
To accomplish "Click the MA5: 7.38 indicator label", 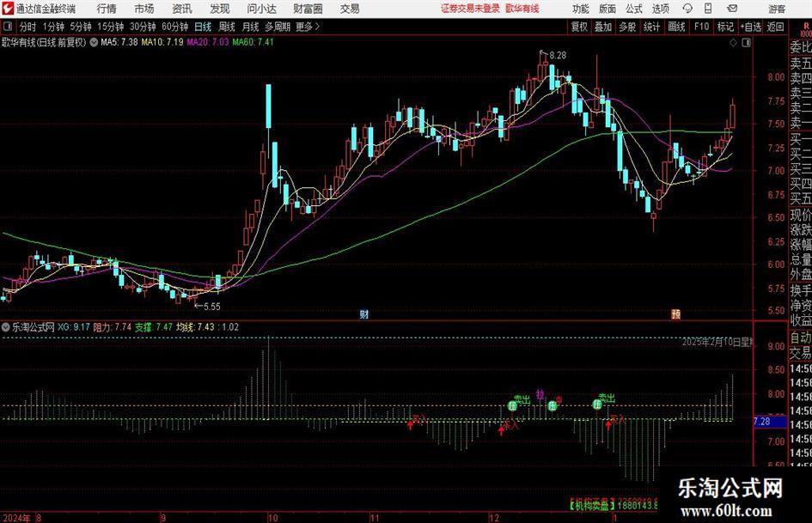I will (119, 42).
